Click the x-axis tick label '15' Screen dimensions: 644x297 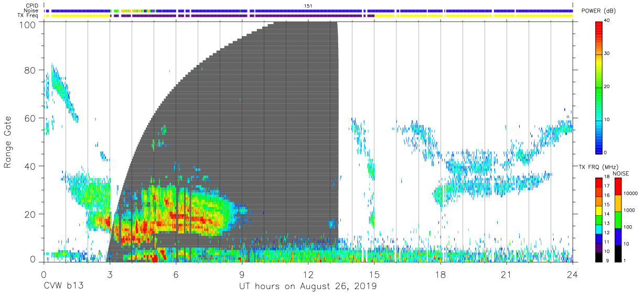coord(374,274)
